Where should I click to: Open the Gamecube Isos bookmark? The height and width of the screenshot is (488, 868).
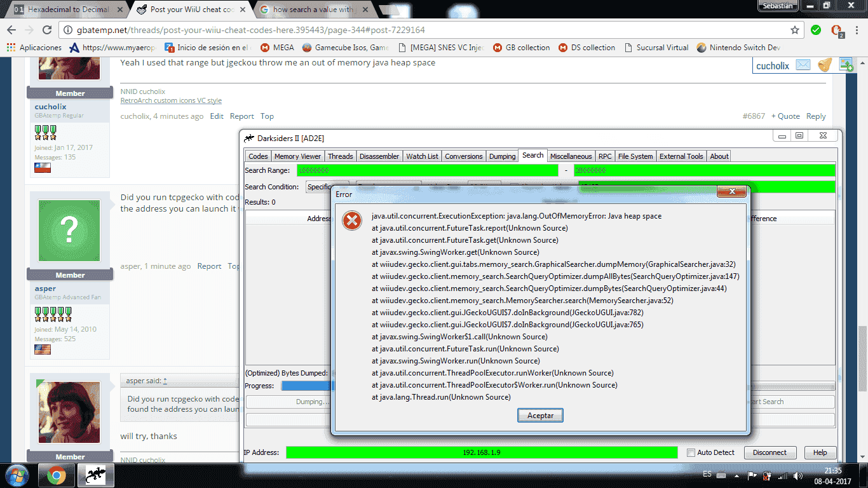pyautogui.click(x=346, y=48)
